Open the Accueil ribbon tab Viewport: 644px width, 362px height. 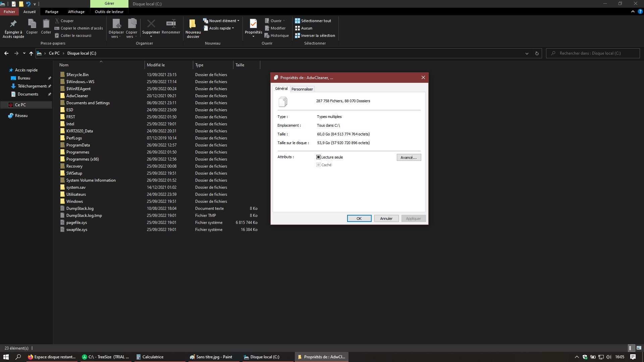click(29, 11)
